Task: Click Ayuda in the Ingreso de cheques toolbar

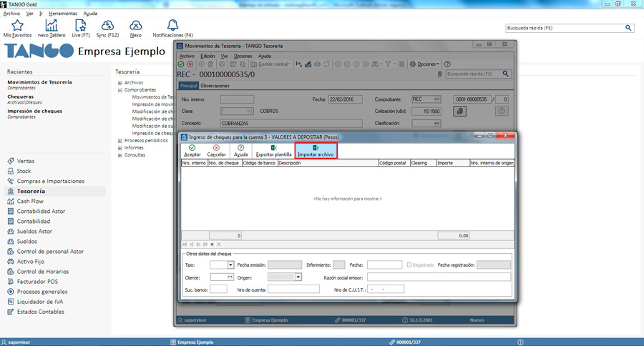Action: pos(240,151)
